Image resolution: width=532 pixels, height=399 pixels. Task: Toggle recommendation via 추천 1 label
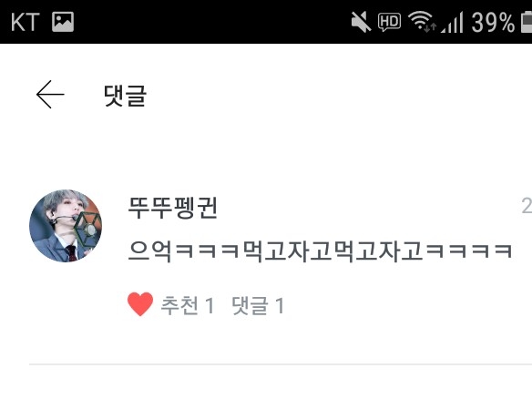(x=188, y=305)
